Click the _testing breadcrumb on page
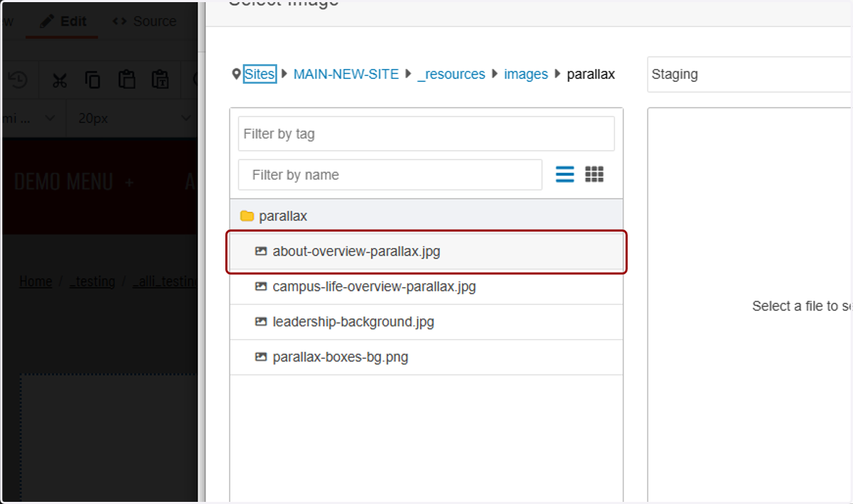Image resolution: width=853 pixels, height=504 pixels. pyautogui.click(x=92, y=282)
